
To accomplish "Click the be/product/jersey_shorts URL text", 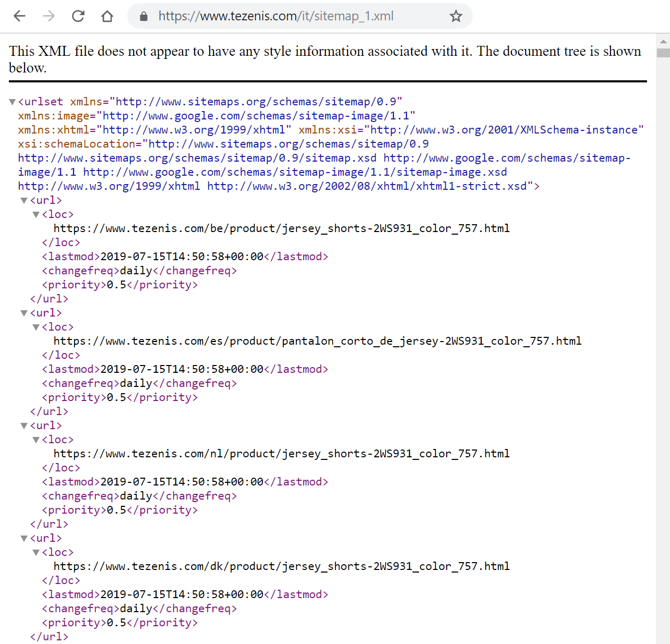I will point(282,228).
